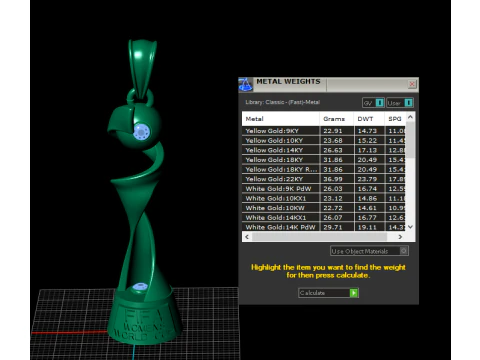Click the 26.63 grams cell

coord(337,150)
